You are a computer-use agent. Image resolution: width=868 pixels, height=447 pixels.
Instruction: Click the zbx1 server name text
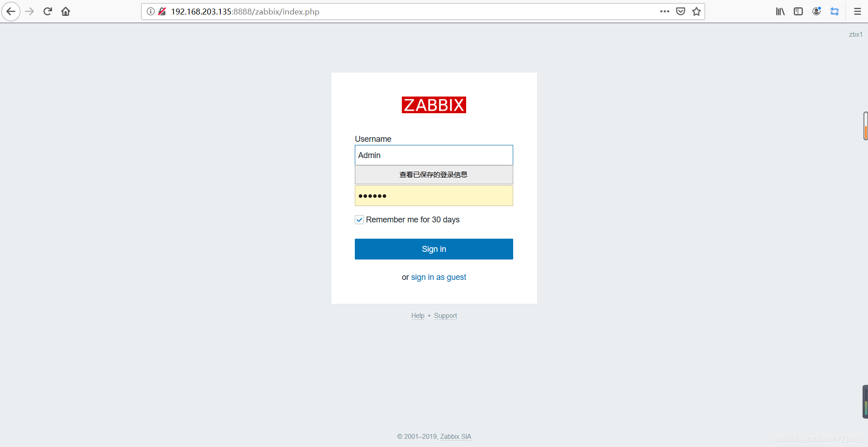pos(855,34)
